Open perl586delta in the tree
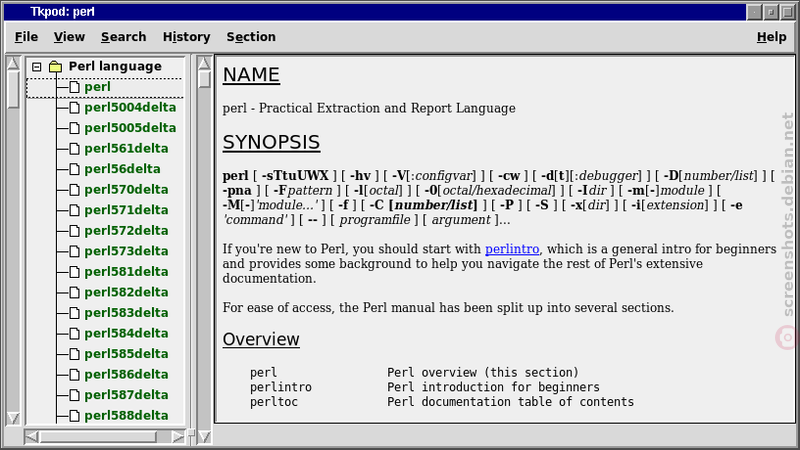The height and width of the screenshot is (450, 800). (x=126, y=374)
